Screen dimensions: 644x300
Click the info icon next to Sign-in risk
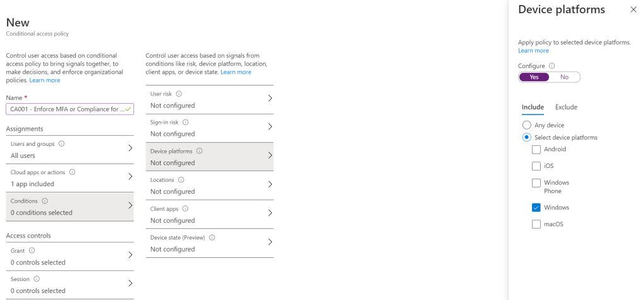(185, 123)
